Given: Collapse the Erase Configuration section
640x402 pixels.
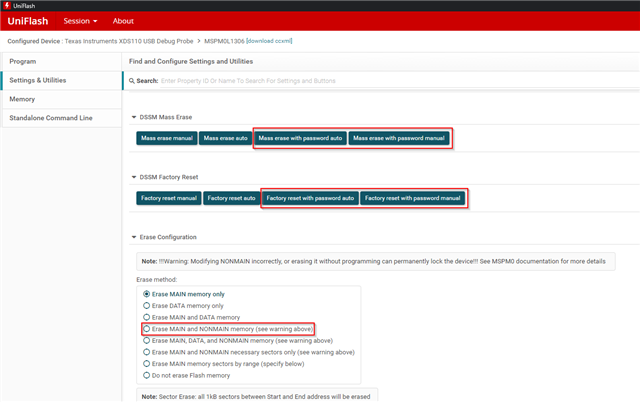Looking at the screenshot, I should pos(134,237).
